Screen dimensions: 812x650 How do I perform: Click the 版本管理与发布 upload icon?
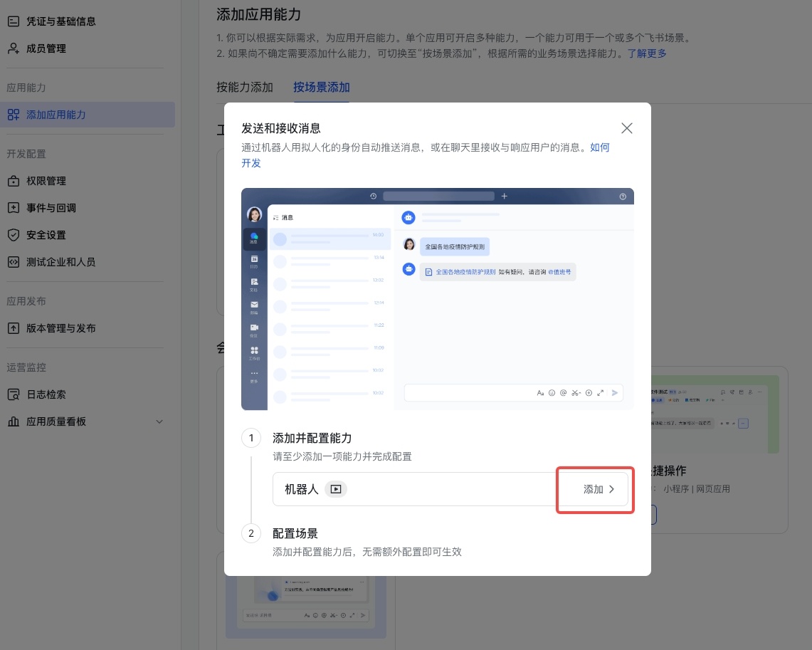pos(14,328)
